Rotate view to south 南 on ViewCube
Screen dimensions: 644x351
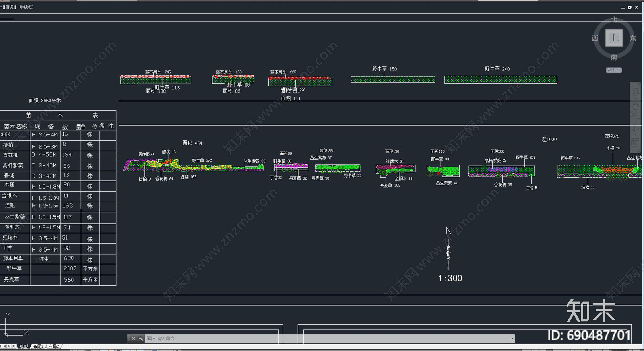point(614,58)
